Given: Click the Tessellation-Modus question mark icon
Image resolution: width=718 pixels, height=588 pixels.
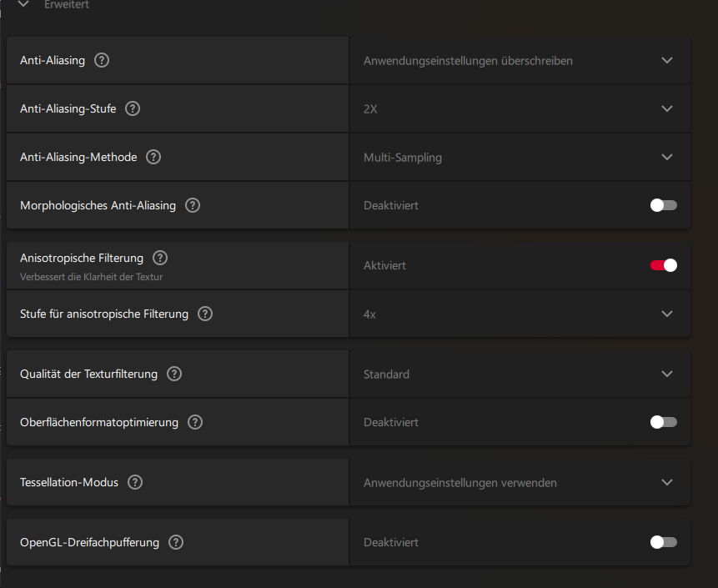Looking at the screenshot, I should point(135,482).
